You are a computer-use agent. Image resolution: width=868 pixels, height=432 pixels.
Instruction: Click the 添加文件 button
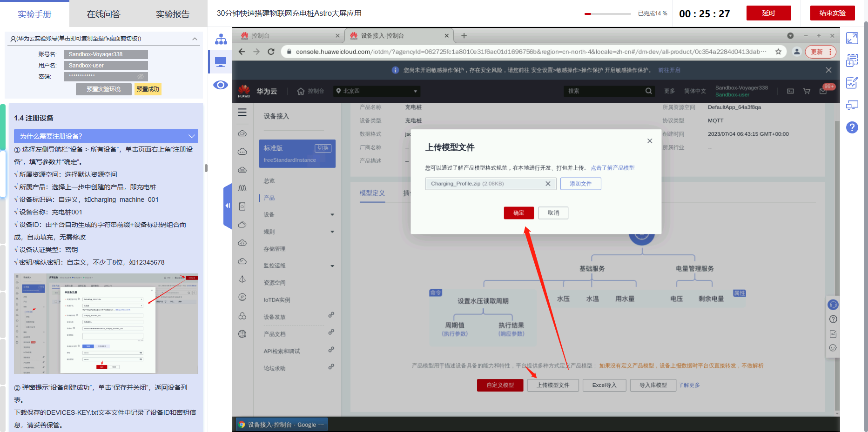(581, 184)
